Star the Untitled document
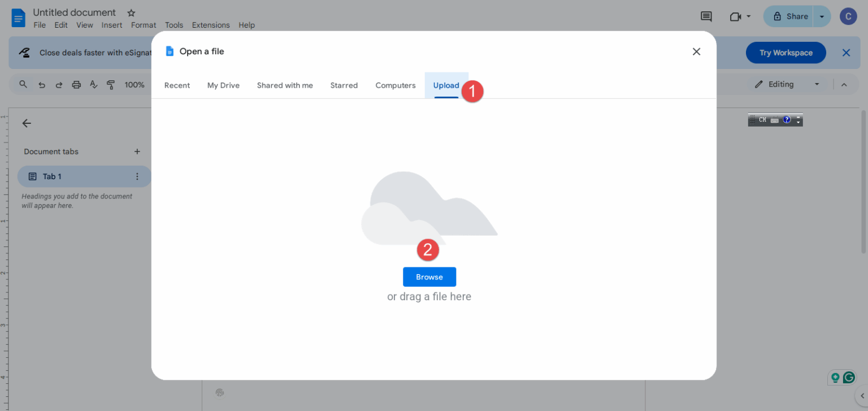Viewport: 868px width, 411px height. [x=131, y=12]
